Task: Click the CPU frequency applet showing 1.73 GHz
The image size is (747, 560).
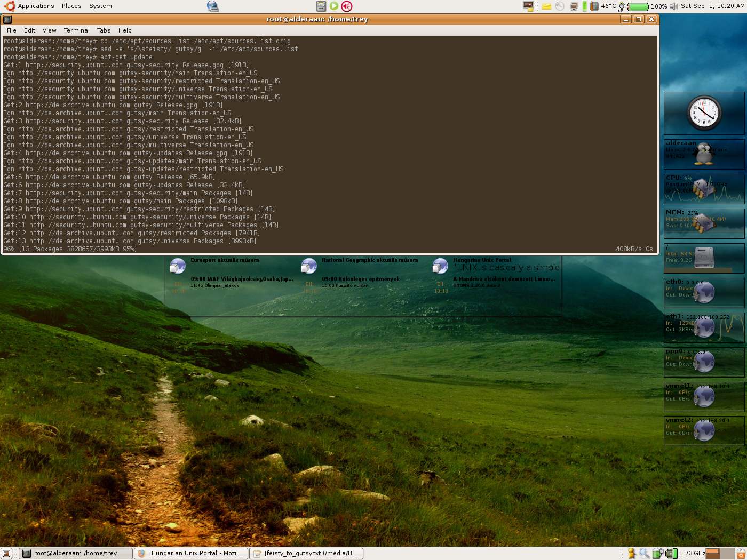Action: (685, 554)
